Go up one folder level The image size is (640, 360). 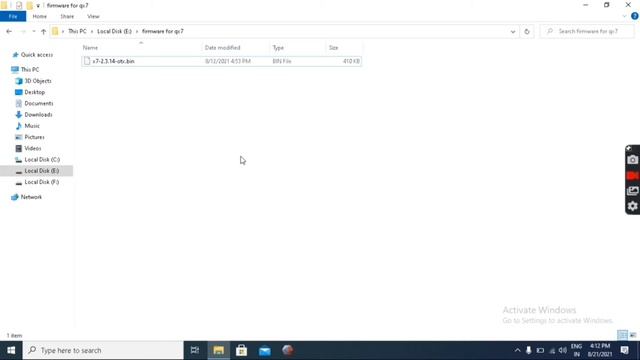(43, 31)
